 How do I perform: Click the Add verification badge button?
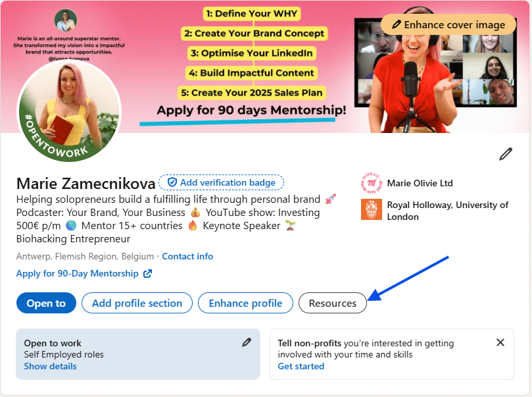pos(221,182)
